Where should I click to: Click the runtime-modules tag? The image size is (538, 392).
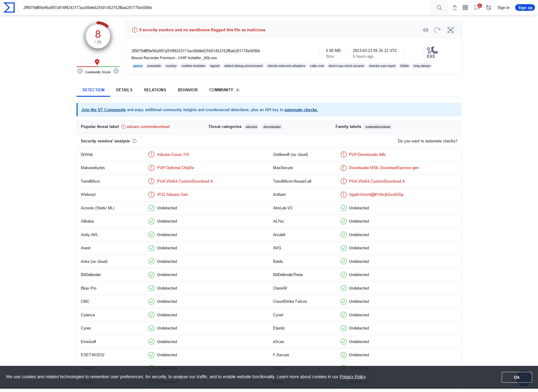click(x=193, y=66)
